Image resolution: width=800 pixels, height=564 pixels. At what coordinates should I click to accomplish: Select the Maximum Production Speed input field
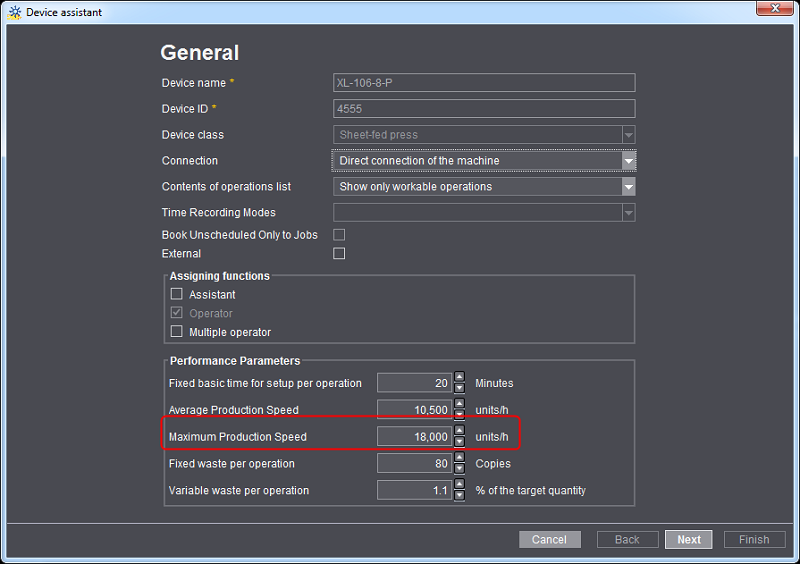click(x=414, y=437)
